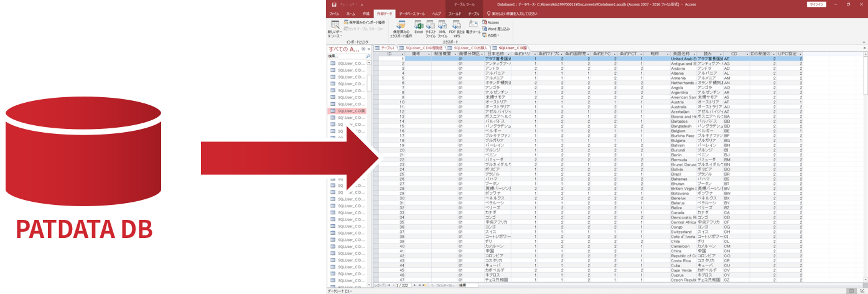Click the magnifier icon in navigation search
868x294 pixels.
368,56
